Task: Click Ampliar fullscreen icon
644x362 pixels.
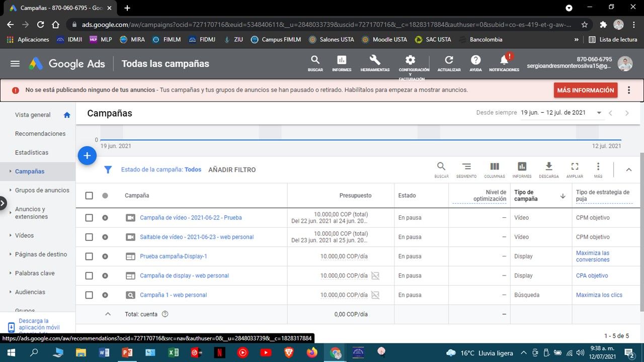Action: point(575,169)
